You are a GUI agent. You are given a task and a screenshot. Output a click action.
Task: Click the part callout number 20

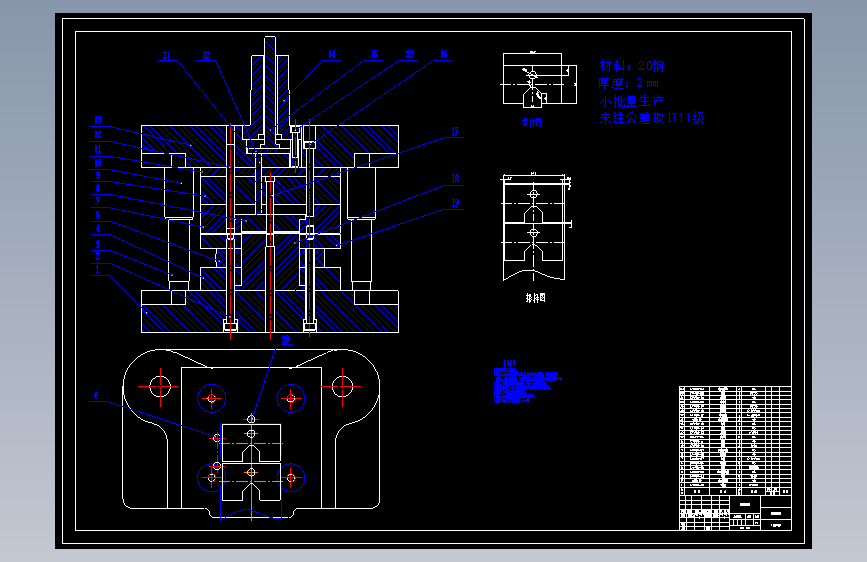[285, 339]
